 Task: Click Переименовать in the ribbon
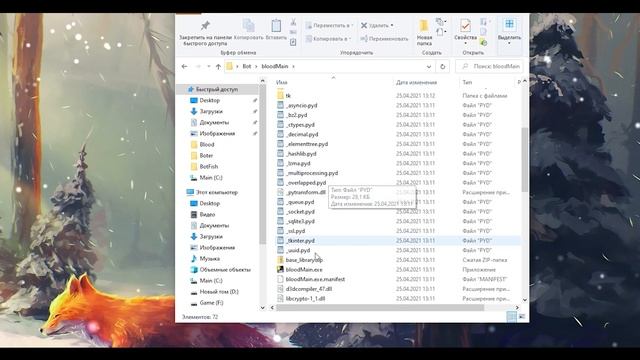(384, 39)
